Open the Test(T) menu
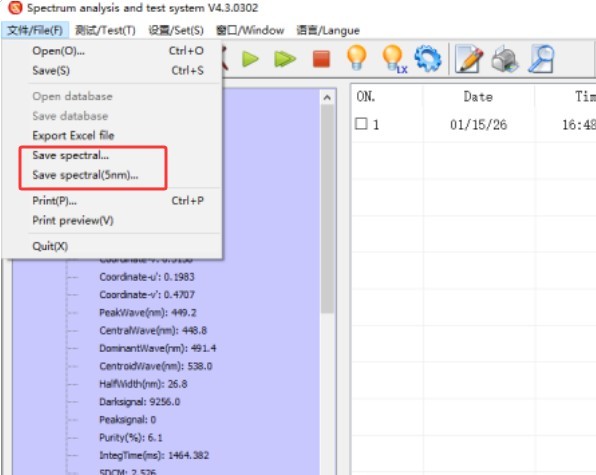This screenshot has width=596, height=475. coord(105,30)
